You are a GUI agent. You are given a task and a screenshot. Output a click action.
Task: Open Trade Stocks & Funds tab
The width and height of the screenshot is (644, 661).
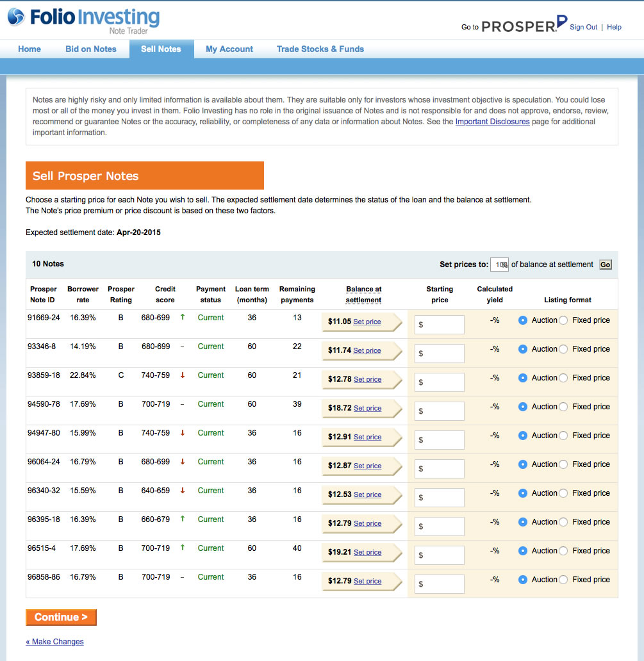click(x=320, y=49)
